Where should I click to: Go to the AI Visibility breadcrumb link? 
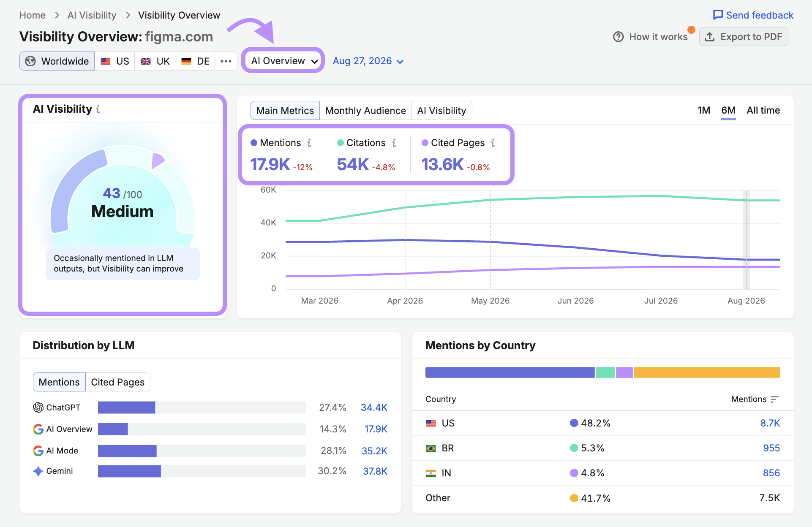(92, 15)
